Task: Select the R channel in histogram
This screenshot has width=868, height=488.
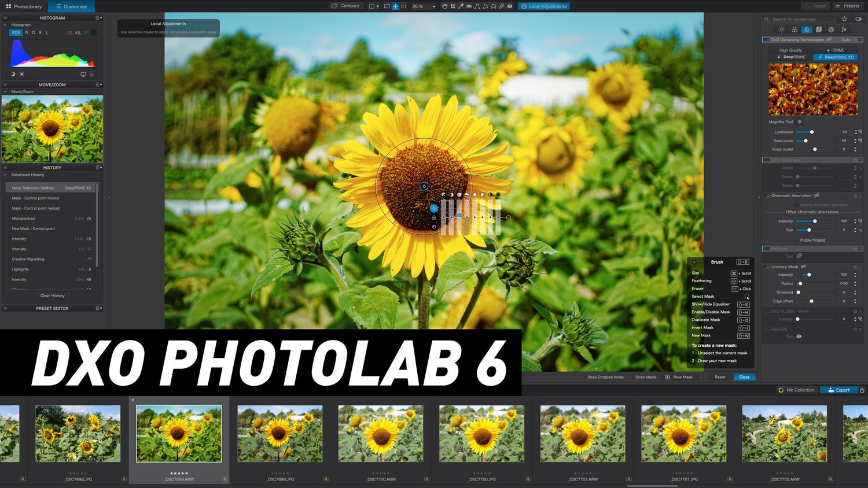Action: (26, 32)
